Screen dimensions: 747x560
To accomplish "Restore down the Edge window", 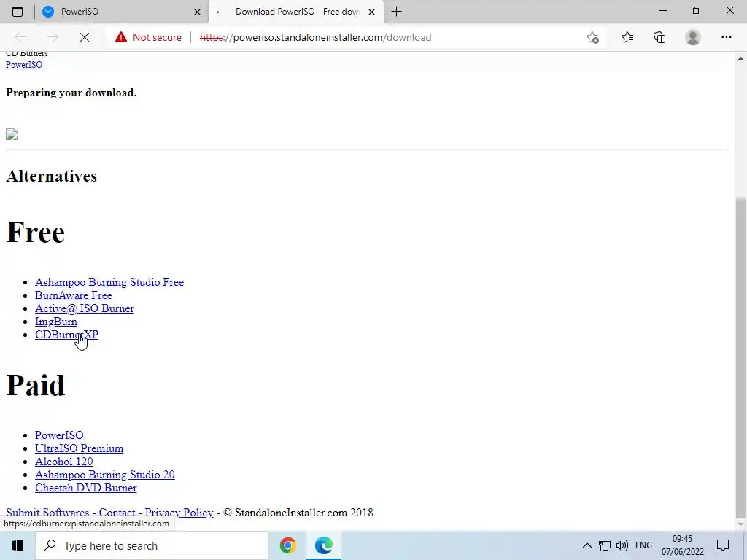I will pyautogui.click(x=697, y=11).
